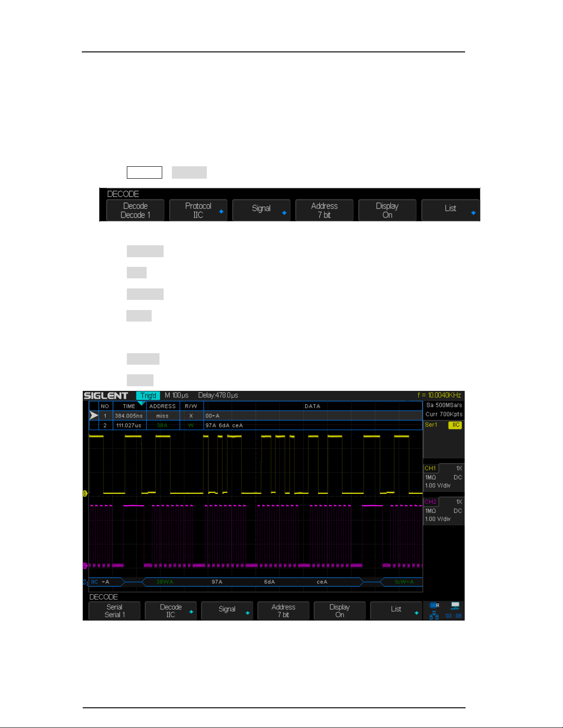Image resolution: width=563 pixels, height=728 pixels.
Task: Click the f = 10.0040KHz frequency readout
Action: 439,395
